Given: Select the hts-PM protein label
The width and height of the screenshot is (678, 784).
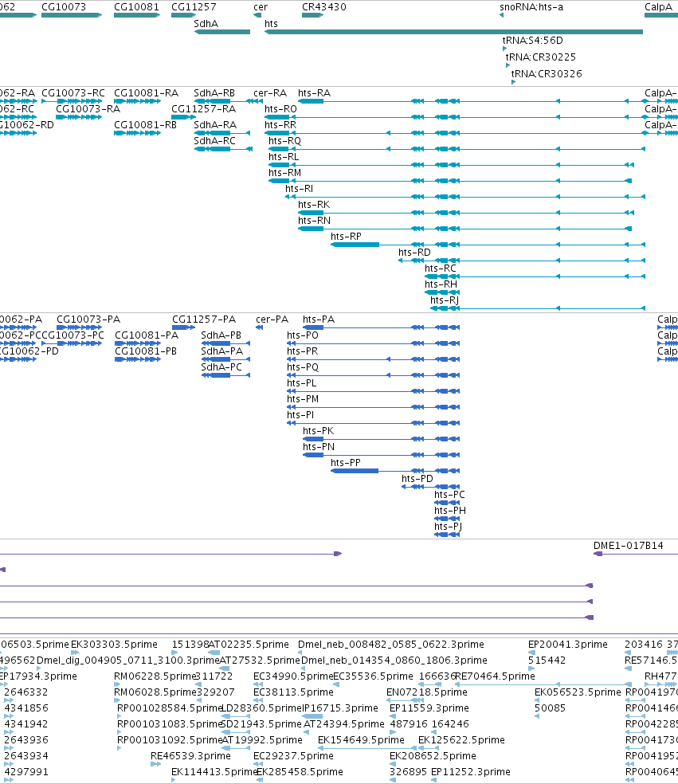Looking at the screenshot, I should (x=303, y=399).
